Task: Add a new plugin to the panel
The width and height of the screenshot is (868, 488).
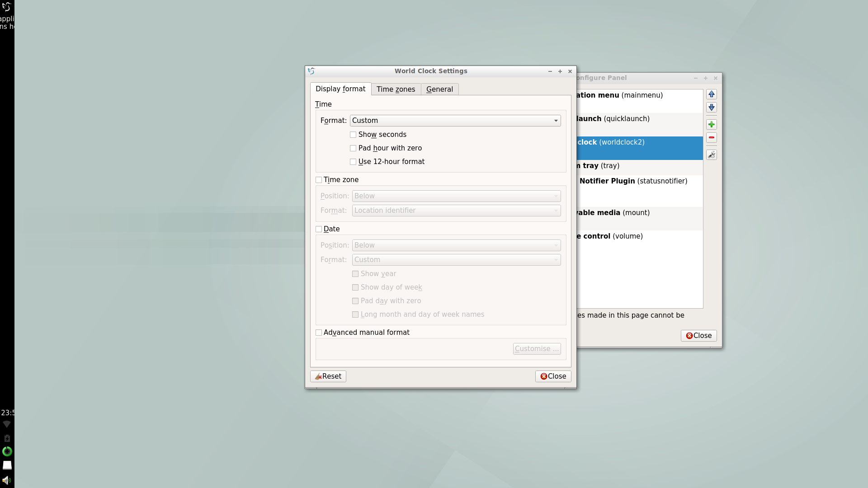Action: pos(712,124)
